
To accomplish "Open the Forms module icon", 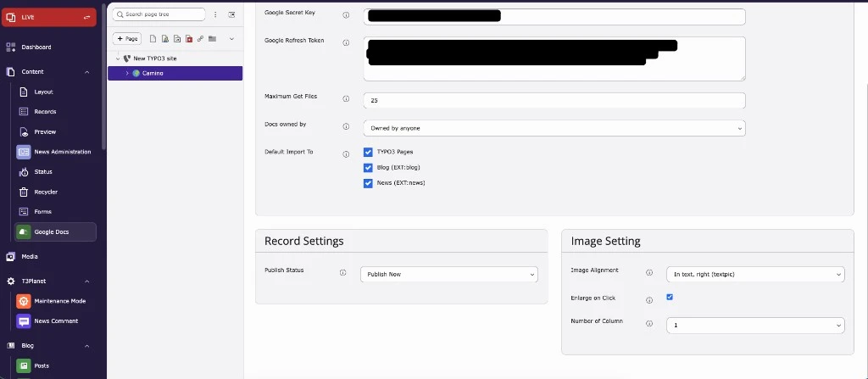I will pos(24,212).
